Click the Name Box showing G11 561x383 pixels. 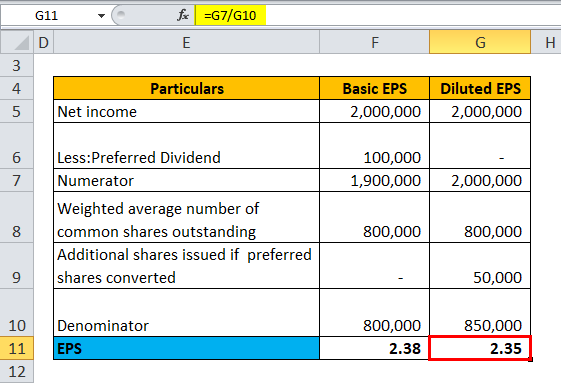coord(48,16)
